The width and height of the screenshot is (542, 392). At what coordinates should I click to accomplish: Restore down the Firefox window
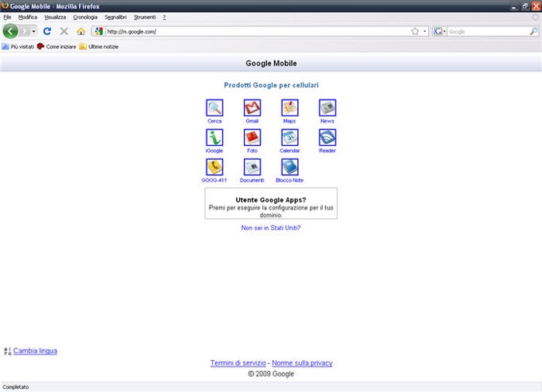tap(524, 6)
